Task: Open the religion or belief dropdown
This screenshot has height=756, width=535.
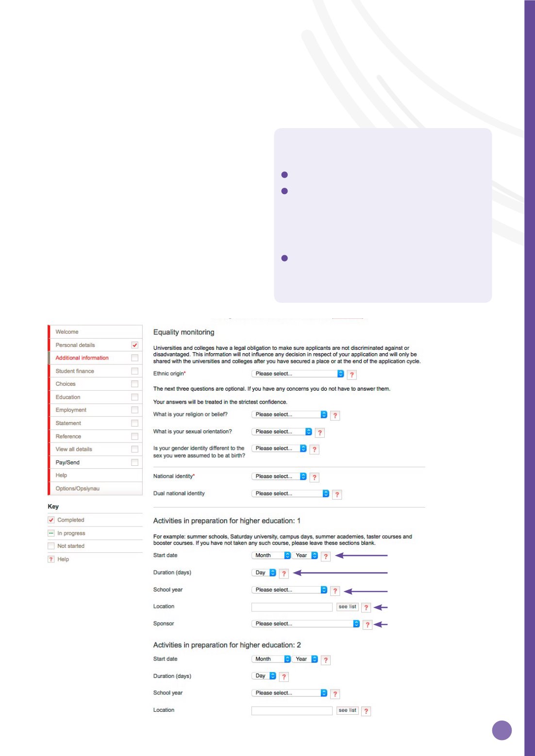Action: coord(289,414)
